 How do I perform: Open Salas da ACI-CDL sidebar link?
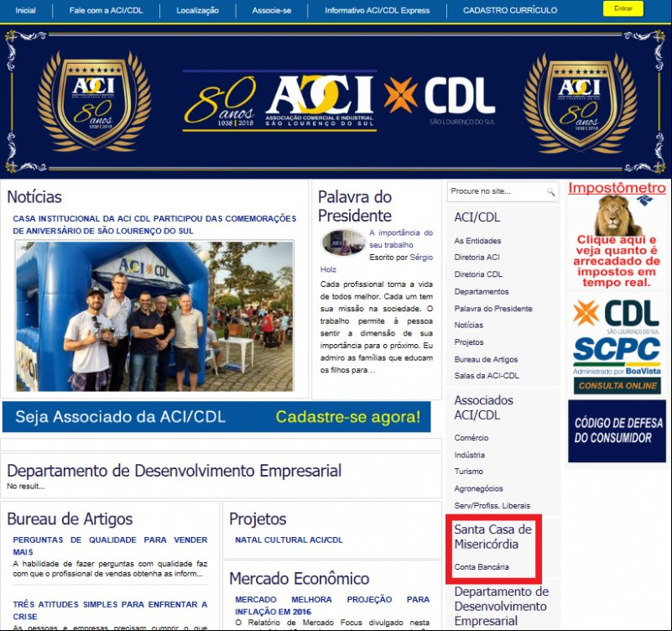tap(487, 376)
